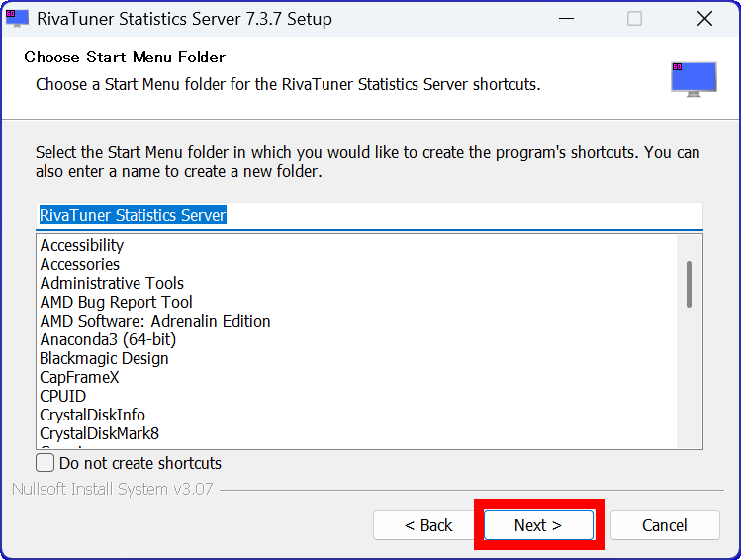
Task: Select the CrystalDiskMark8 folder
Action: coord(100,433)
